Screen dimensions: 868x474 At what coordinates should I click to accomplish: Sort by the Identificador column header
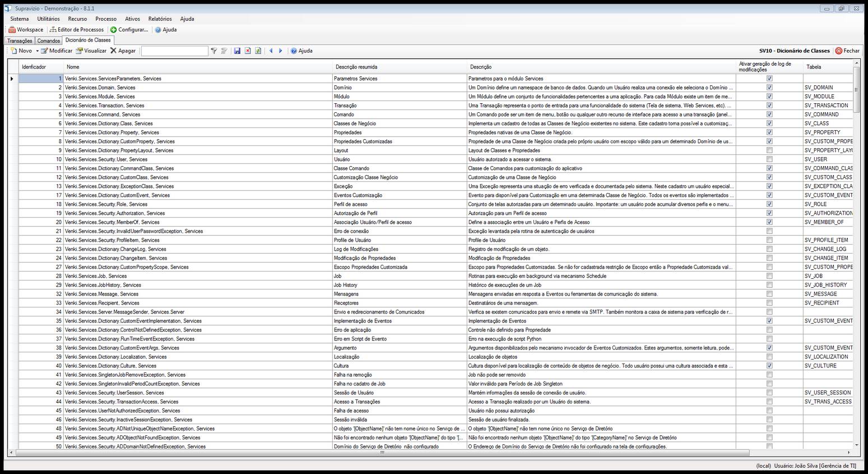tap(41, 67)
